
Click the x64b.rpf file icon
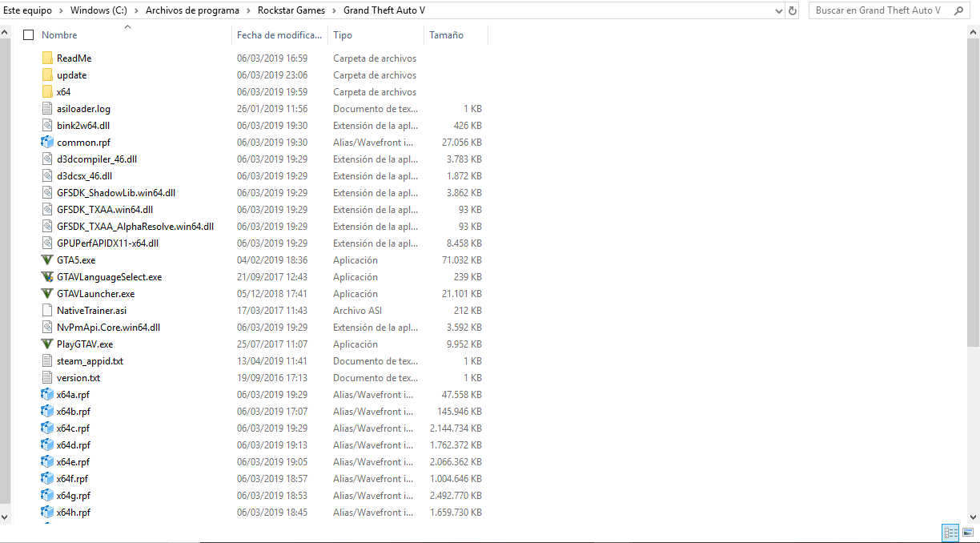tap(47, 412)
